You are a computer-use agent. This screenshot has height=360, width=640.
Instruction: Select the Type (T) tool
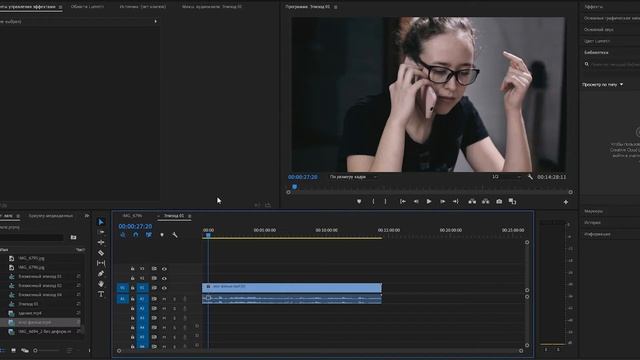click(101, 294)
